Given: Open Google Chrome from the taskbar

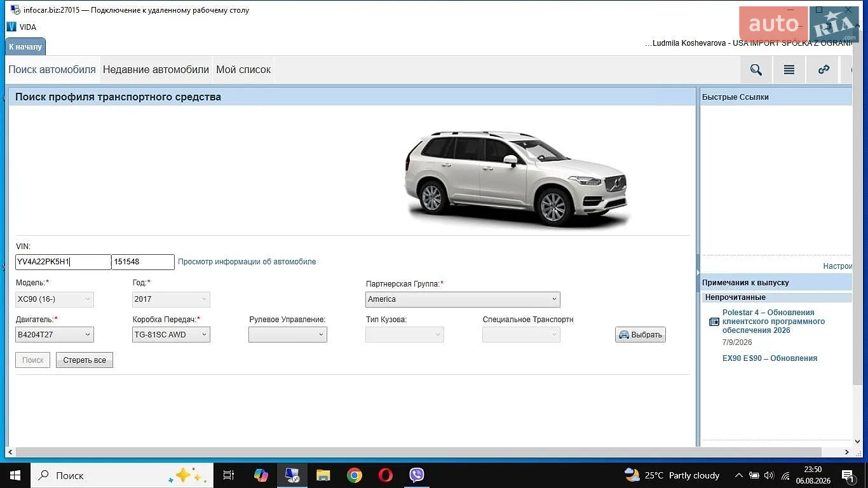Looking at the screenshot, I should pos(355,475).
